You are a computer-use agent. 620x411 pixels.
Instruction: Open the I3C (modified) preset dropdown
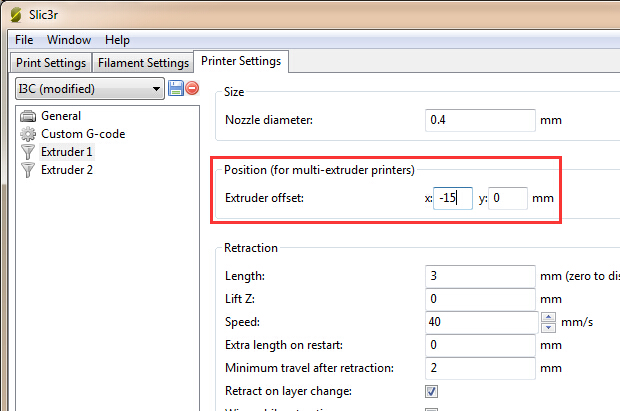coord(90,89)
